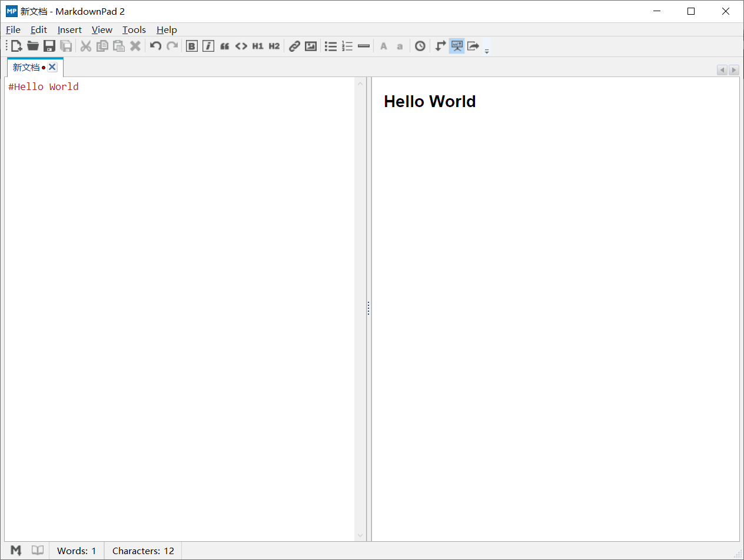The width and height of the screenshot is (744, 560).
Task: Click the export arrow toolbar icon
Action: click(x=473, y=46)
